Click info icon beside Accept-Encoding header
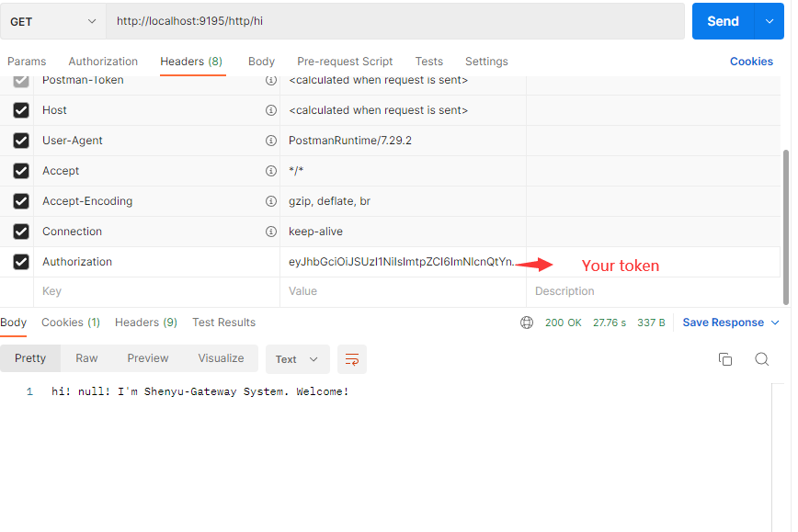The image size is (798, 532). point(271,201)
